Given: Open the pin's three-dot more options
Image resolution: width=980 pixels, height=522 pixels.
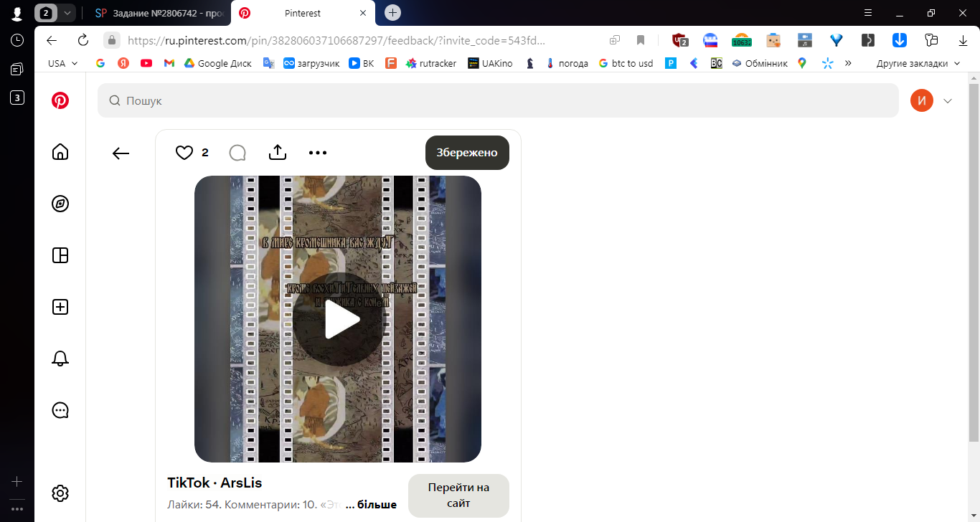Looking at the screenshot, I should pos(318,153).
